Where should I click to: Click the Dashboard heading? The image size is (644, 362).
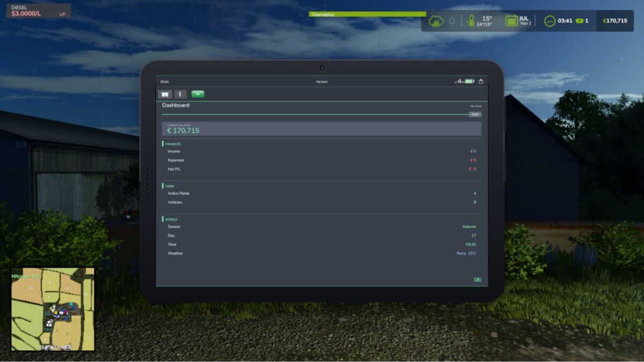(x=176, y=105)
